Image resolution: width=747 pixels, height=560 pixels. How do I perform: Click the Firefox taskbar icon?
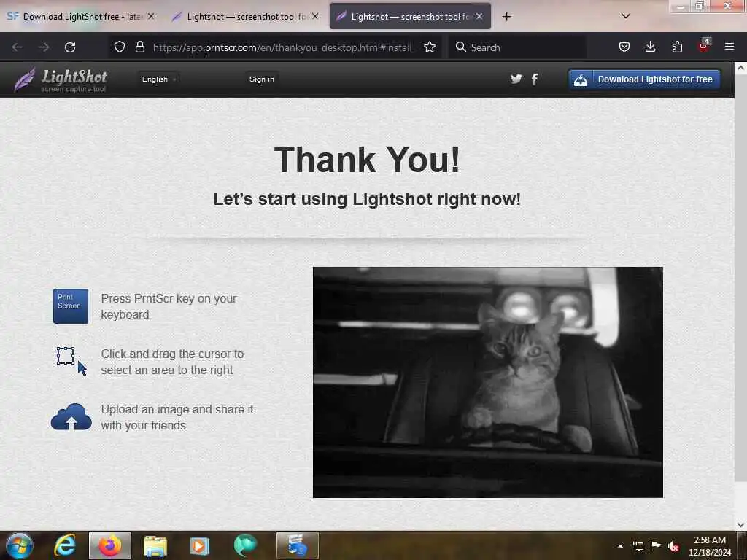110,545
